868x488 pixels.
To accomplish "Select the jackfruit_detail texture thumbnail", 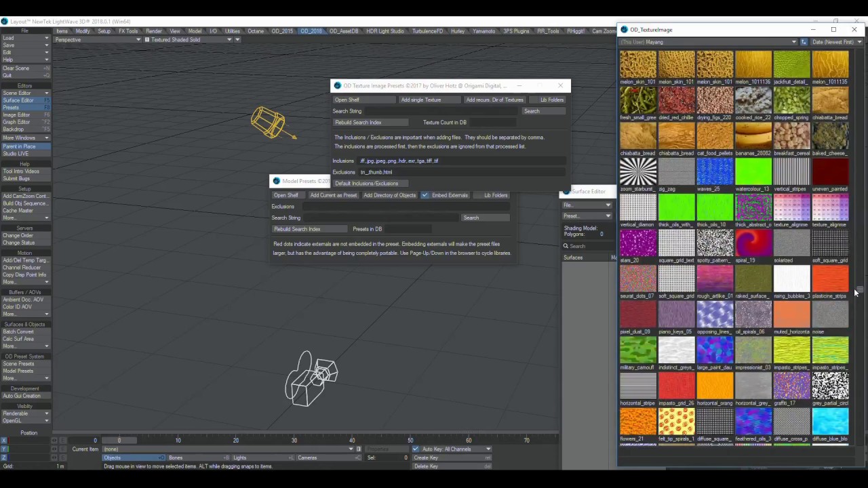I will [792, 65].
